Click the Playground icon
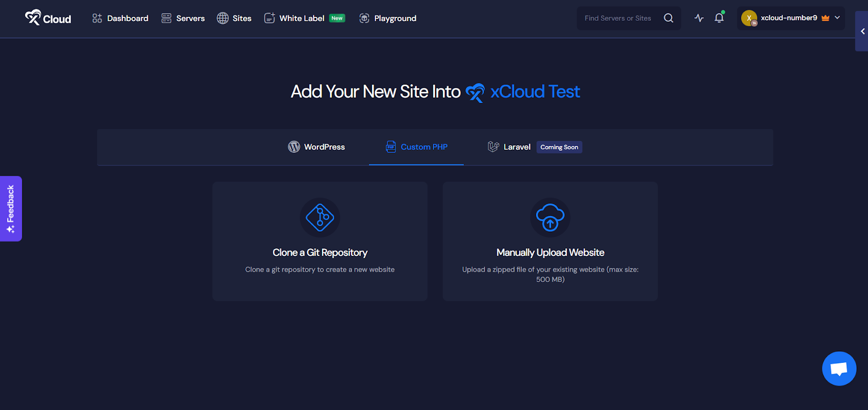The height and width of the screenshot is (410, 868). coord(365,18)
